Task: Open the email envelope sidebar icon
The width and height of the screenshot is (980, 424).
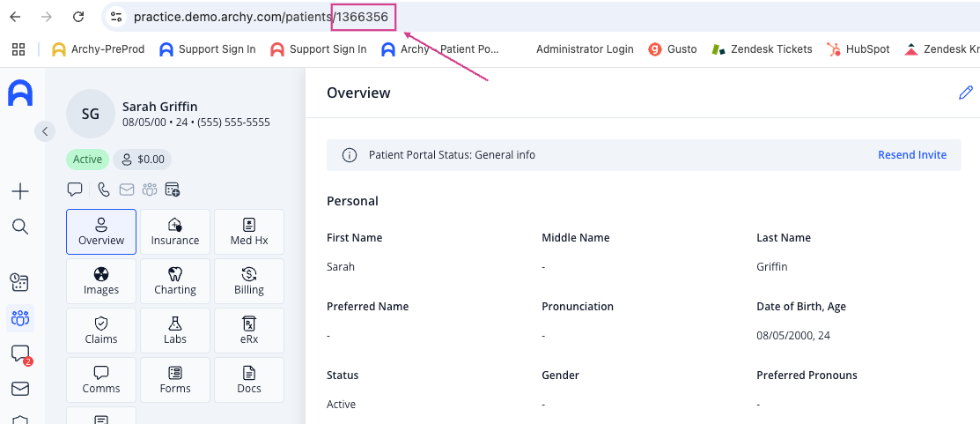Action: click(20, 389)
